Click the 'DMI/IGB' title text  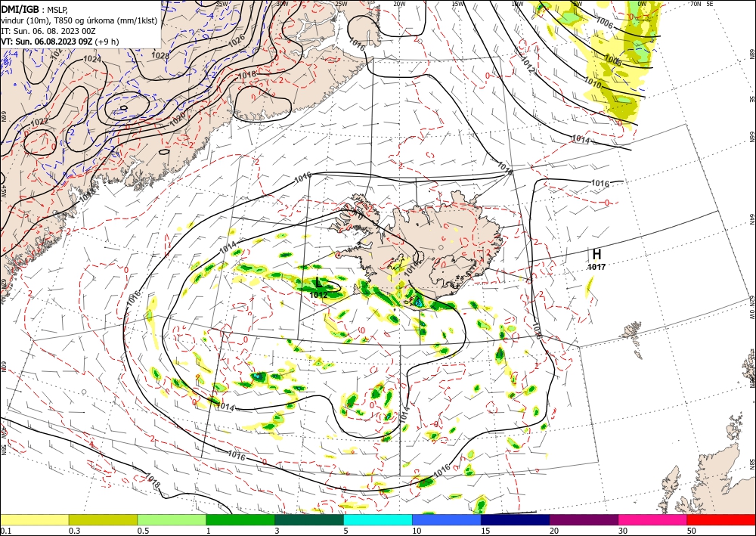(x=20, y=8)
